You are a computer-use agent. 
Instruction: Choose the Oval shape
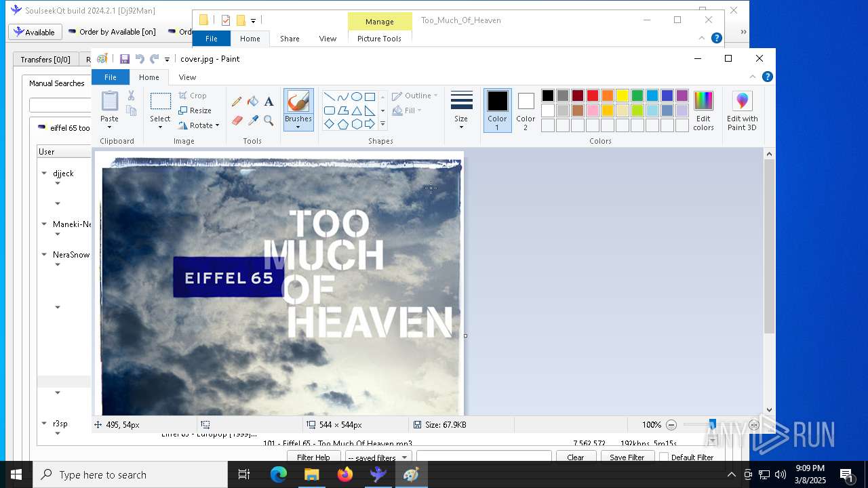[356, 96]
